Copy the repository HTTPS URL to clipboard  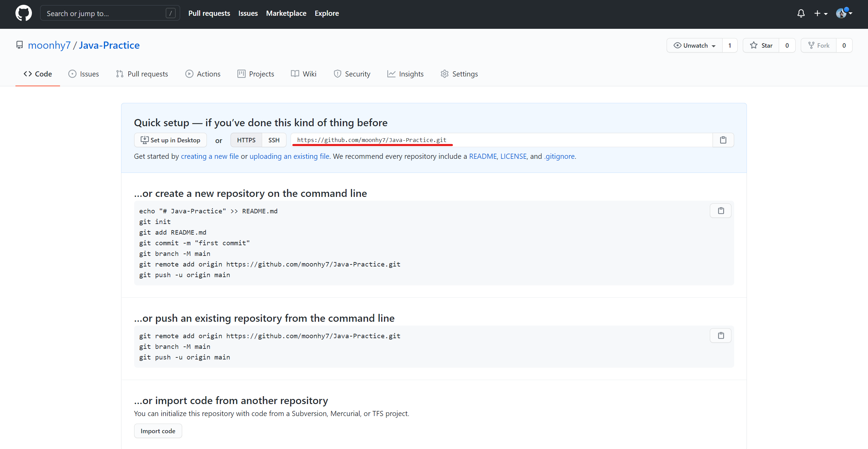[x=723, y=140]
